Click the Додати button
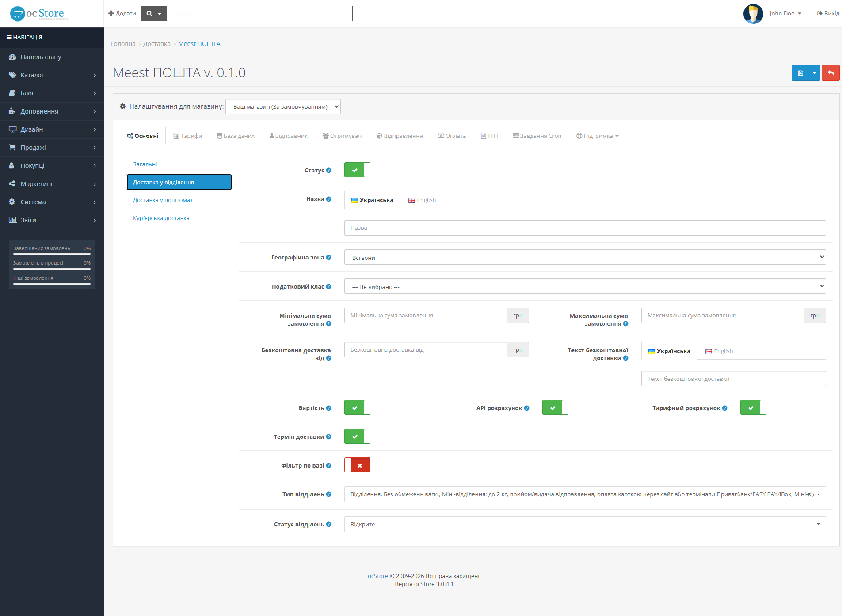842x616 pixels. [122, 14]
